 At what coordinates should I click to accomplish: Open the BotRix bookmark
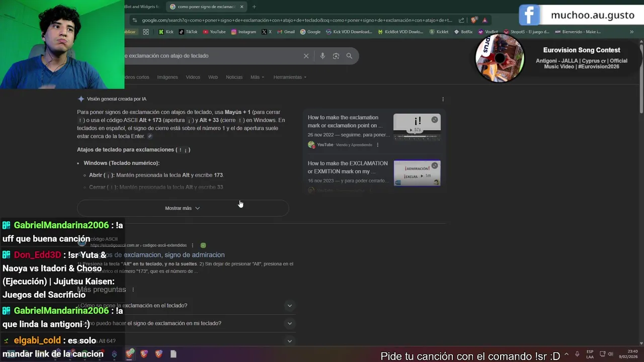463,32
